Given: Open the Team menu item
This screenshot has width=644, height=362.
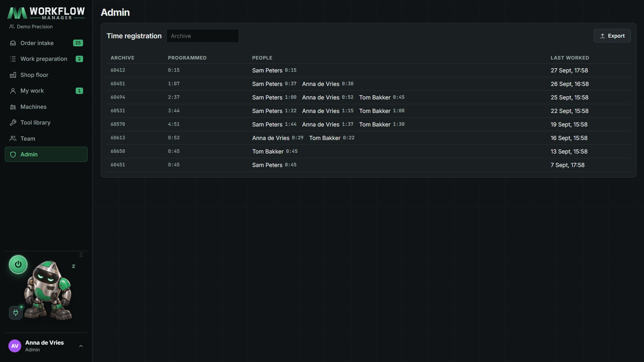Looking at the screenshot, I should tap(46, 139).
